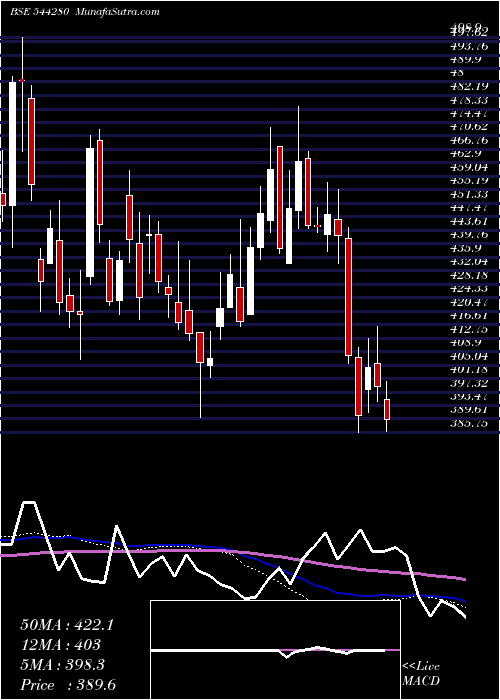Select the 470.62 price axis label
500x700 pixels.
[469, 127]
